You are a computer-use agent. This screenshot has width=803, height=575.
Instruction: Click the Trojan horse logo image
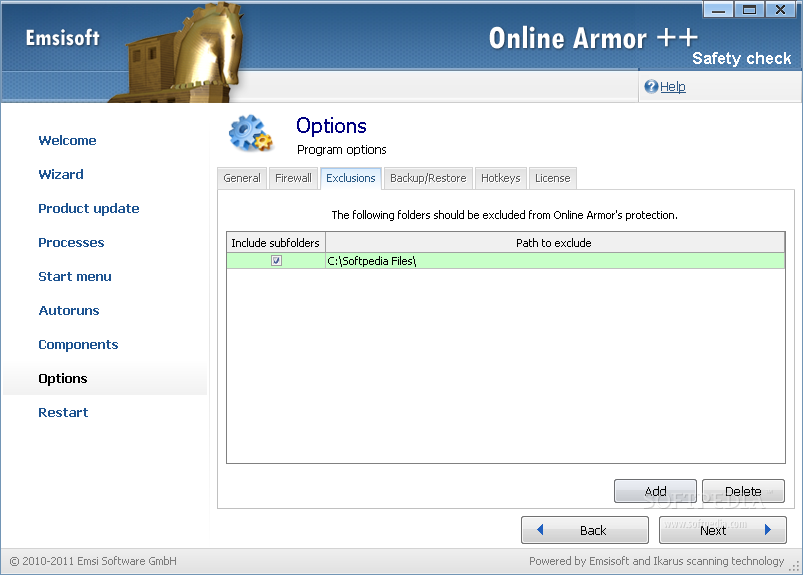[x=179, y=52]
